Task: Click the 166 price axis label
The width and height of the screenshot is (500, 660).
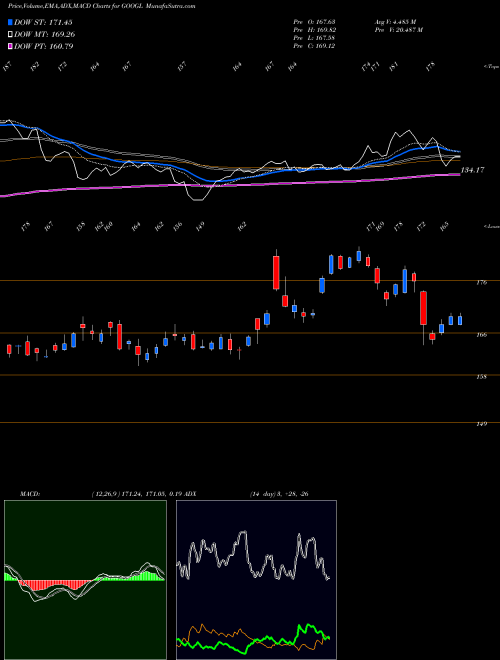Action: point(482,335)
